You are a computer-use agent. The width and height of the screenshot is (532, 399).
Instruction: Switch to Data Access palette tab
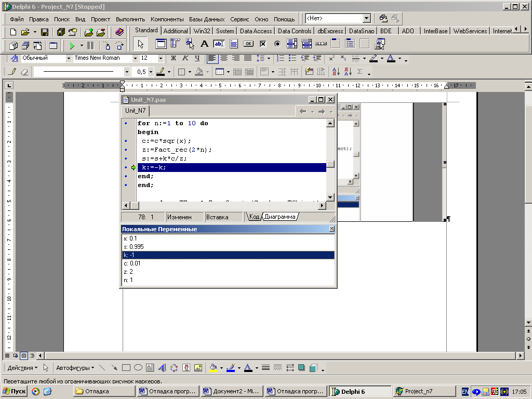256,31
